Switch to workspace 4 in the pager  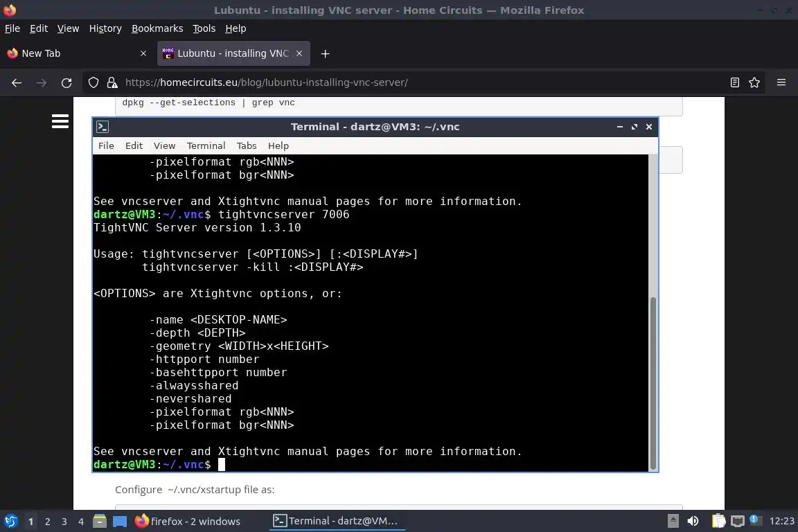coord(81,522)
